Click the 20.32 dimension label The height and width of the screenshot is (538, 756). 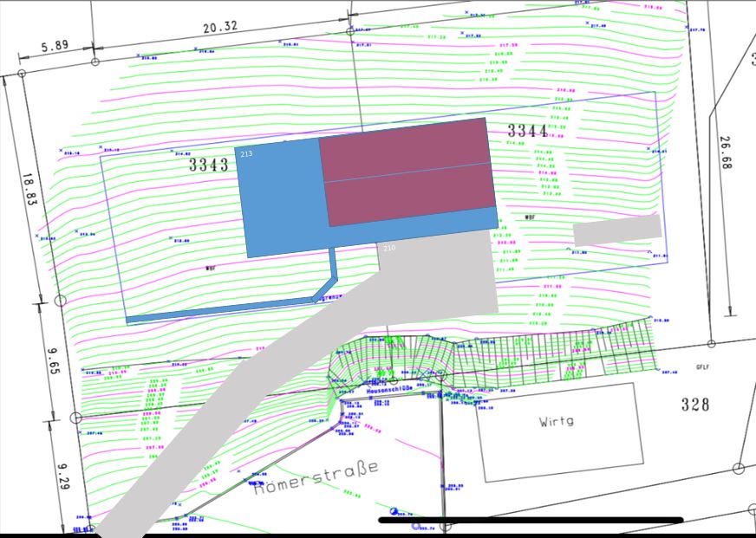pyautogui.click(x=220, y=28)
